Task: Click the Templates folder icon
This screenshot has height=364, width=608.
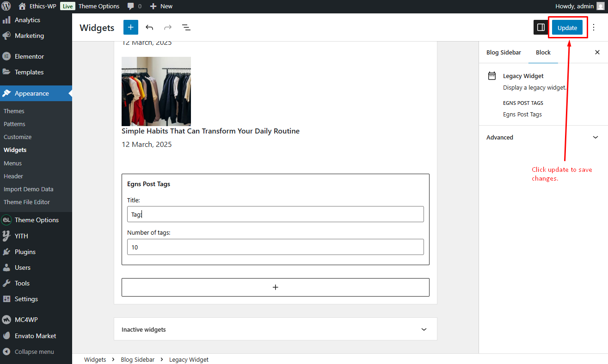Action: 6,72
